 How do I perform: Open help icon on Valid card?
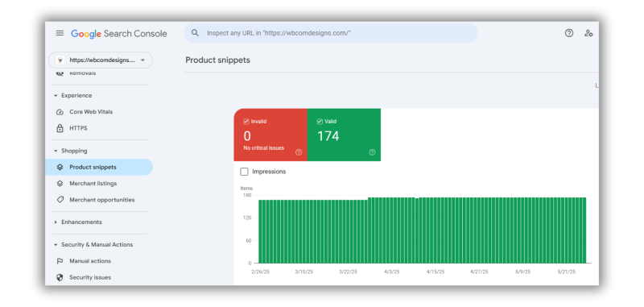coord(372,152)
